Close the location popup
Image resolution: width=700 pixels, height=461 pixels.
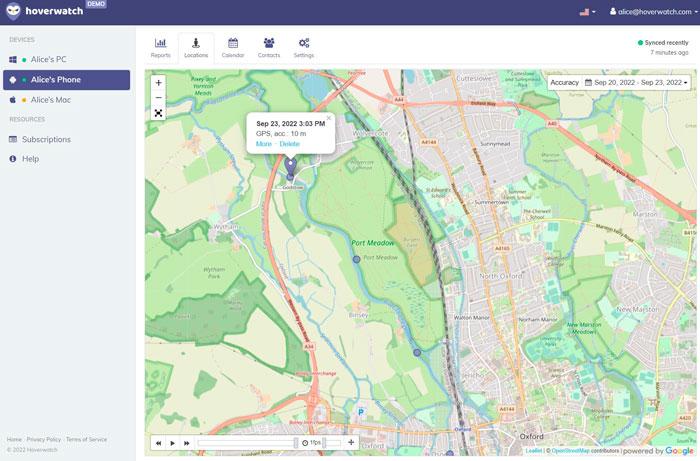(328, 118)
